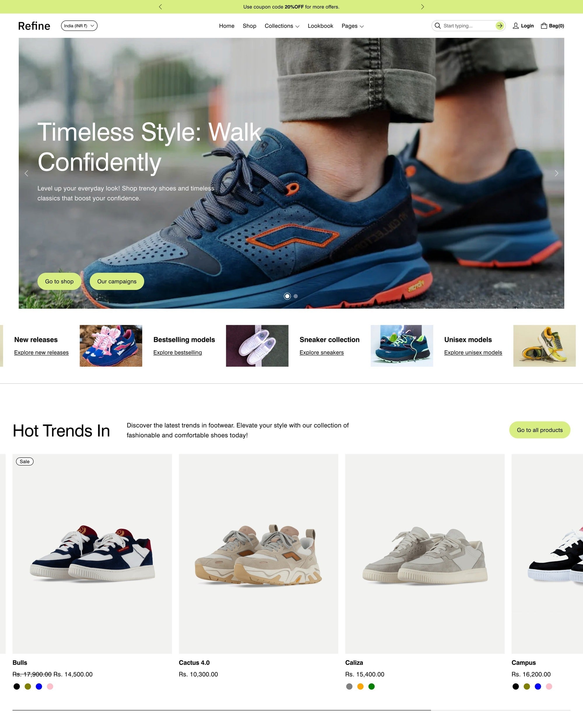This screenshot has height=728, width=583.
Task: Click the forward arrow in announcement bar
Action: click(x=423, y=6)
